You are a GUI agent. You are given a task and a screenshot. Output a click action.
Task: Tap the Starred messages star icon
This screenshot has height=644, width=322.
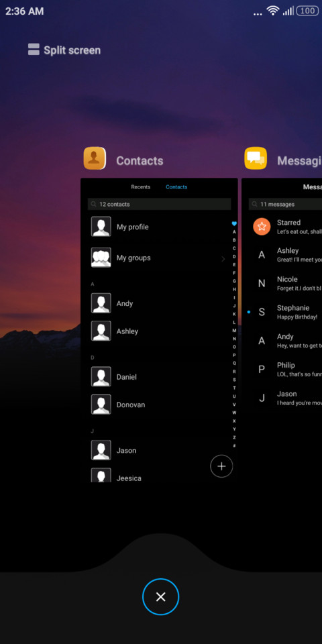coord(262,226)
